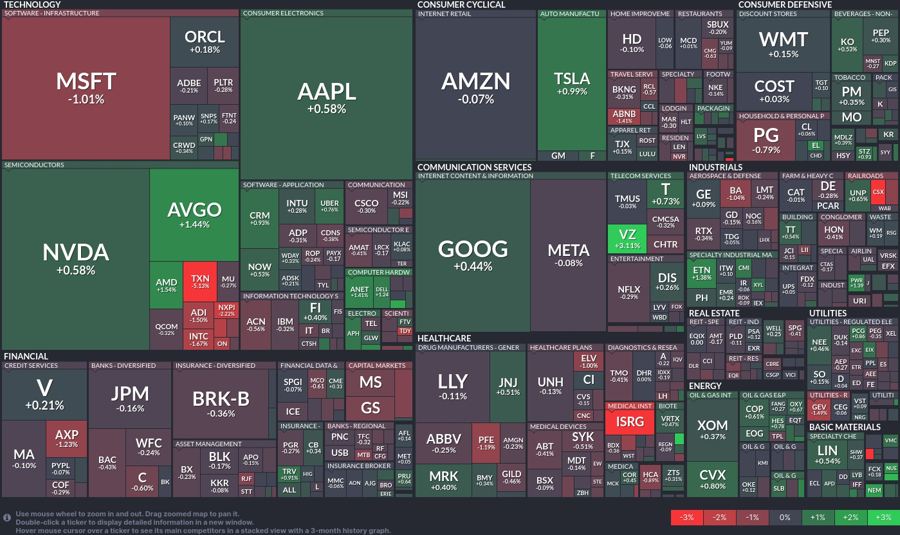Click the 0% neutral legend swatch
900x535 pixels.
pos(784,517)
